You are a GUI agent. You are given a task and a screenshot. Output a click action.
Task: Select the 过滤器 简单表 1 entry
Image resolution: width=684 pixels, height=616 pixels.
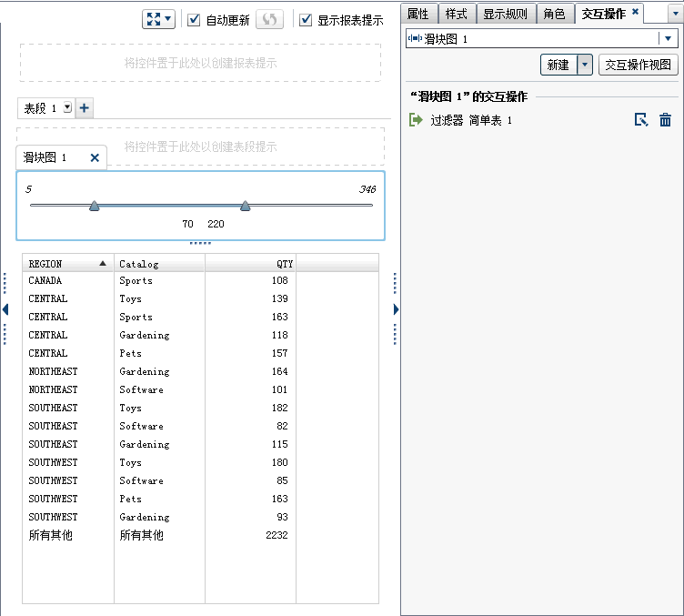pos(471,120)
